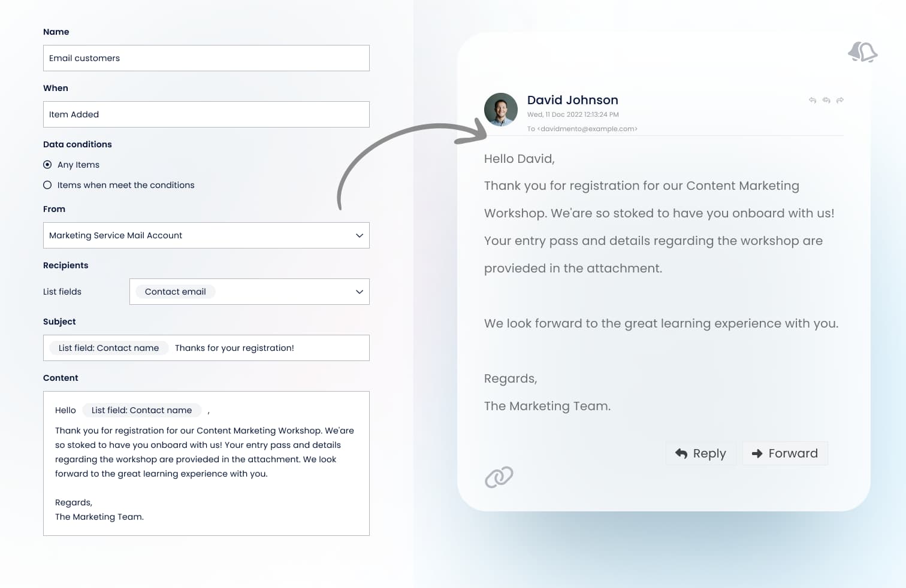906x588 pixels.
Task: Click the Contact name tag in Content
Action: point(141,410)
